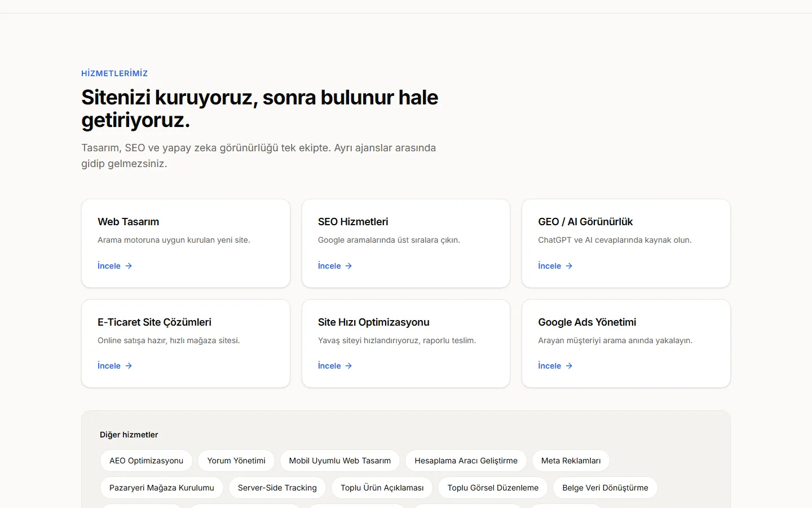Click the arrow icon in E-Ticaret Site Çözümleri card
Image resolution: width=812 pixels, height=508 pixels.
pos(129,366)
